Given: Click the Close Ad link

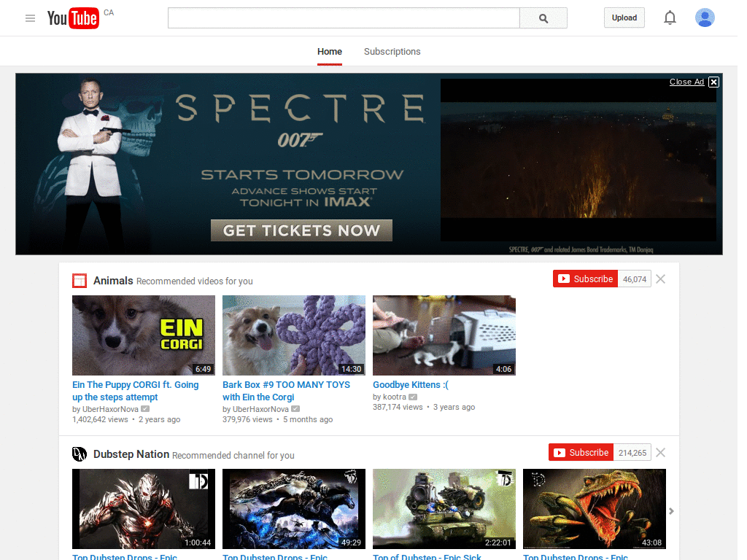Looking at the screenshot, I should (x=686, y=82).
